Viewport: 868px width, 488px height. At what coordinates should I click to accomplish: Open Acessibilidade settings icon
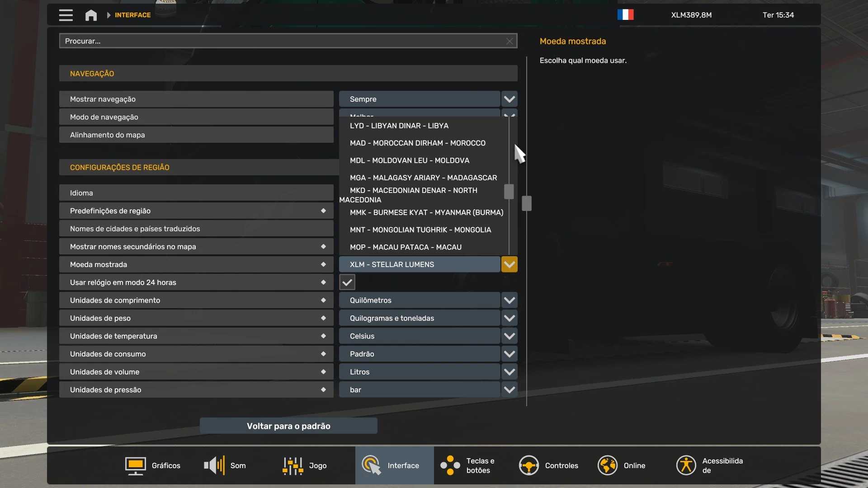[x=686, y=465]
